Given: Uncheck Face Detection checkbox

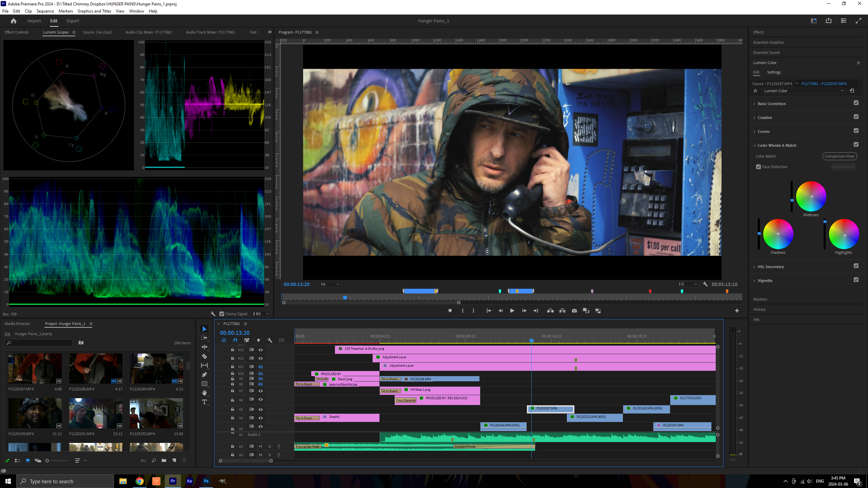Looking at the screenshot, I should point(758,167).
